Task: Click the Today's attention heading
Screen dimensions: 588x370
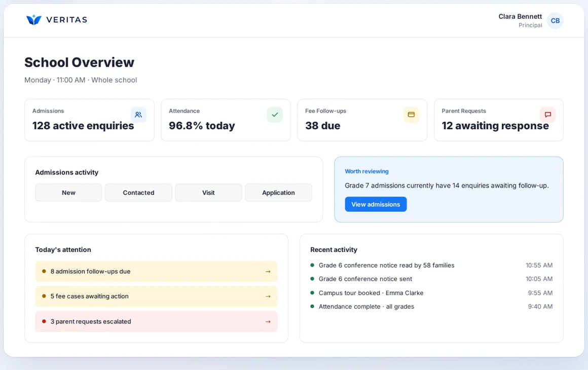Action: pyautogui.click(x=63, y=250)
